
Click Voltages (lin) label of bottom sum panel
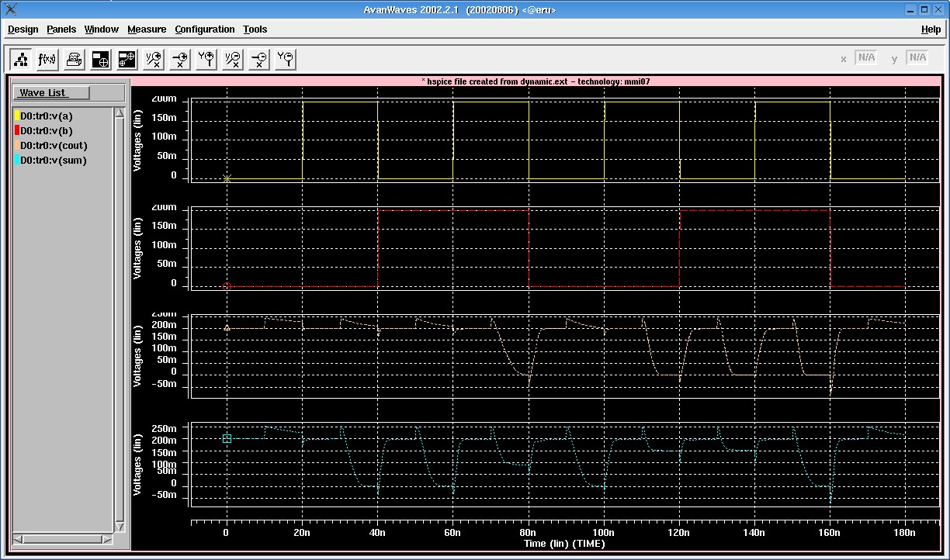tap(138, 465)
